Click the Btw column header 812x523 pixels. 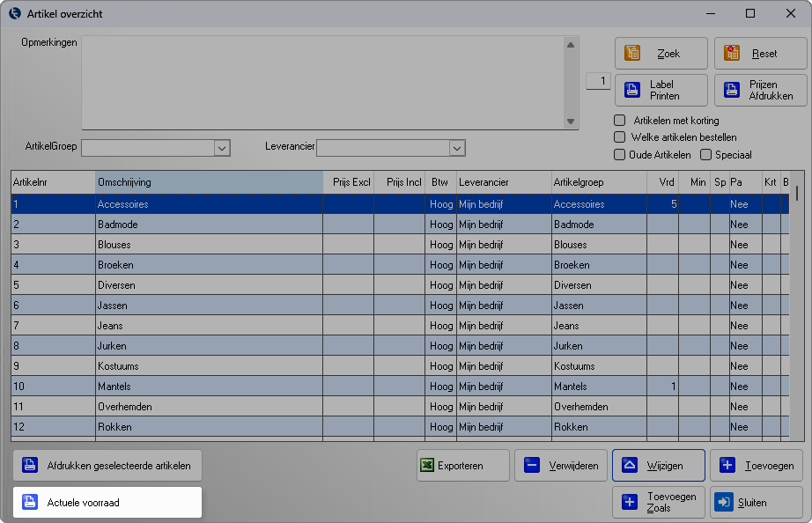440,182
